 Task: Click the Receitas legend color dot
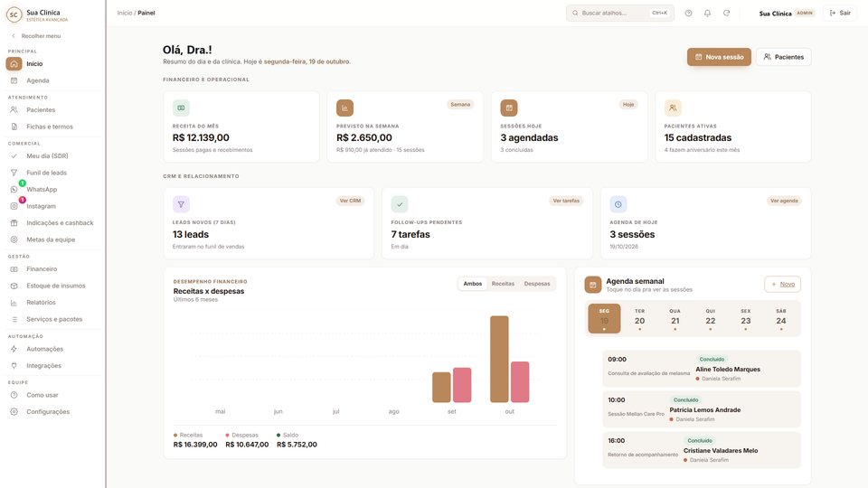(x=175, y=436)
